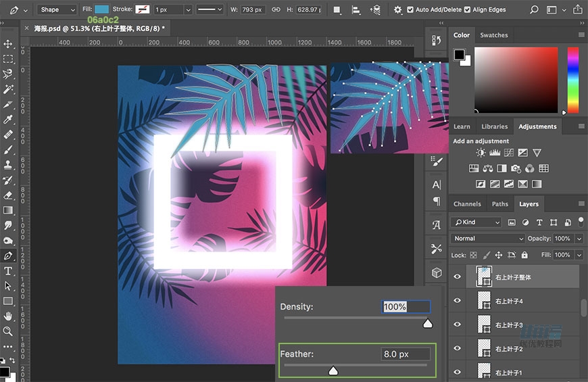Image resolution: width=588 pixels, height=382 pixels.
Task: Open the 3D panel cube icon
Action: pyautogui.click(x=437, y=272)
